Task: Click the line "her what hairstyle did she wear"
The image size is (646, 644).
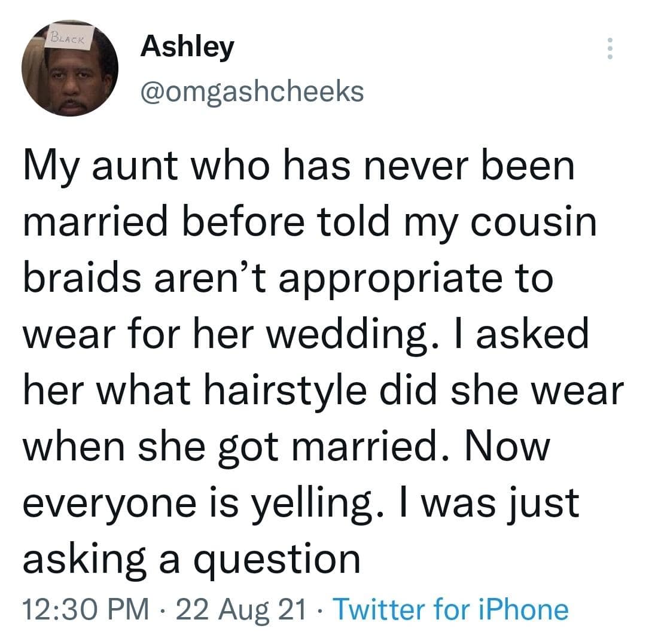Action: [323, 390]
